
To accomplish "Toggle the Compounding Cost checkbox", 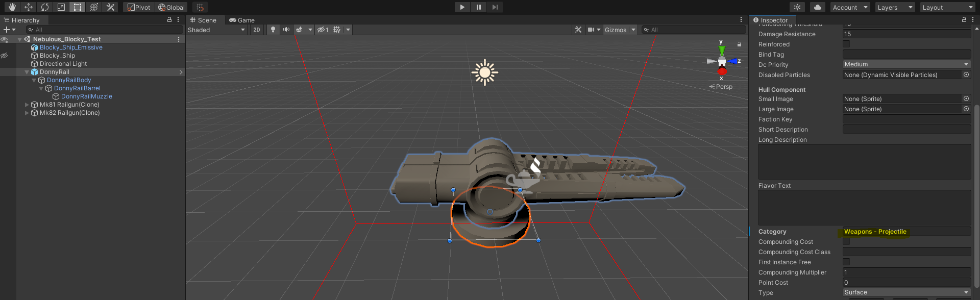I will click(x=846, y=241).
